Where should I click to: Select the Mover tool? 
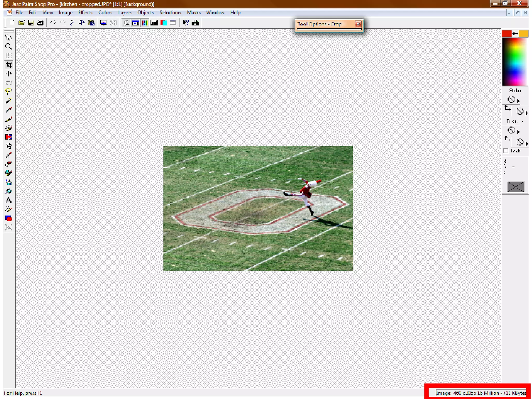9,74
